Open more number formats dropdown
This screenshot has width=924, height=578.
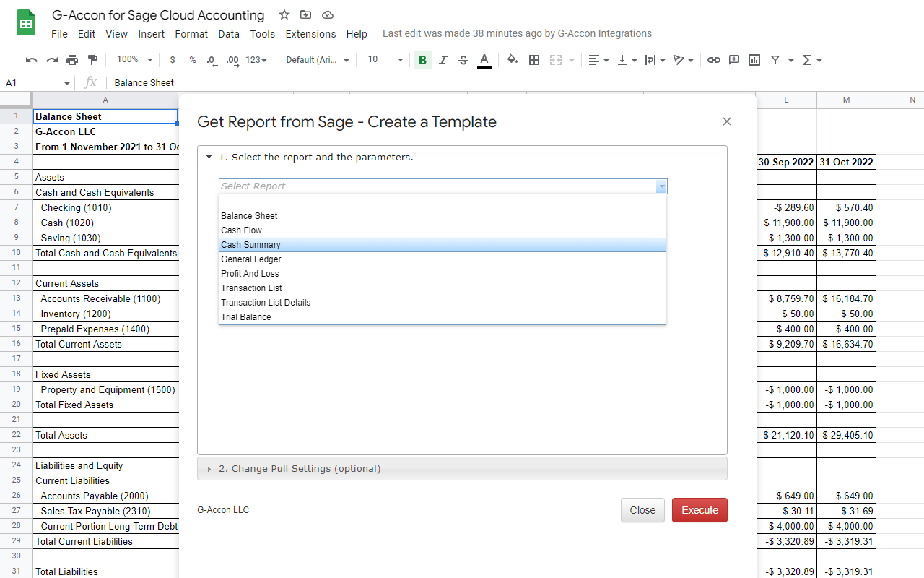click(x=256, y=60)
